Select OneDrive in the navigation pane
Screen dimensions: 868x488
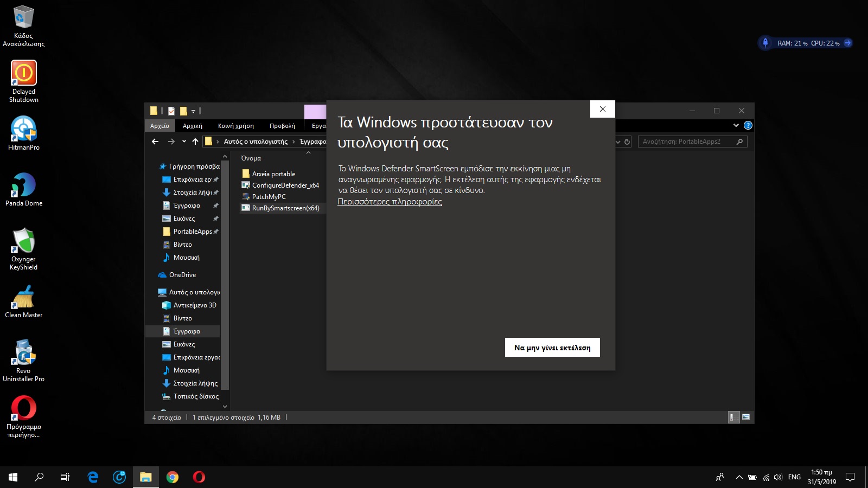point(177,275)
